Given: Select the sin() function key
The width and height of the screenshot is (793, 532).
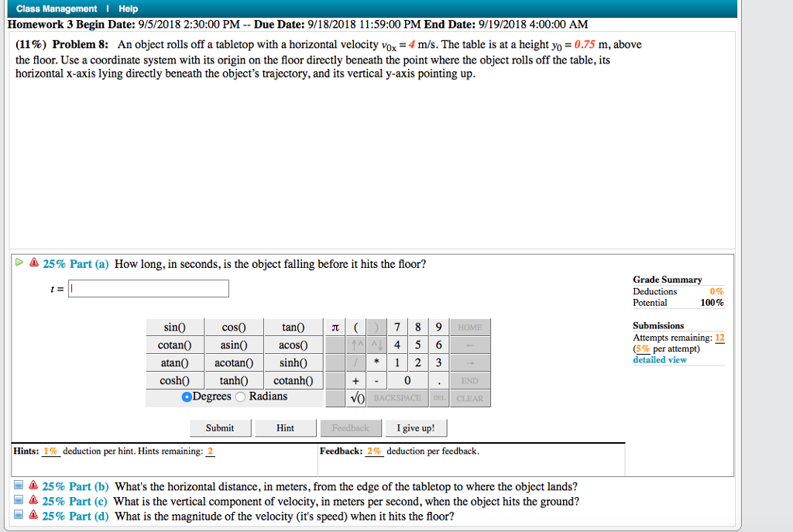Looking at the screenshot, I should [174, 327].
